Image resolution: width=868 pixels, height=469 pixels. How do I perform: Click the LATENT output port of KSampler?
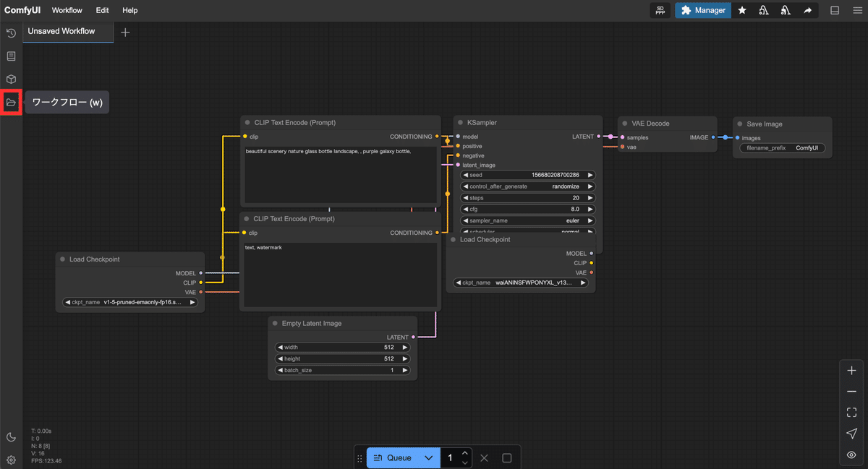[x=600, y=137]
